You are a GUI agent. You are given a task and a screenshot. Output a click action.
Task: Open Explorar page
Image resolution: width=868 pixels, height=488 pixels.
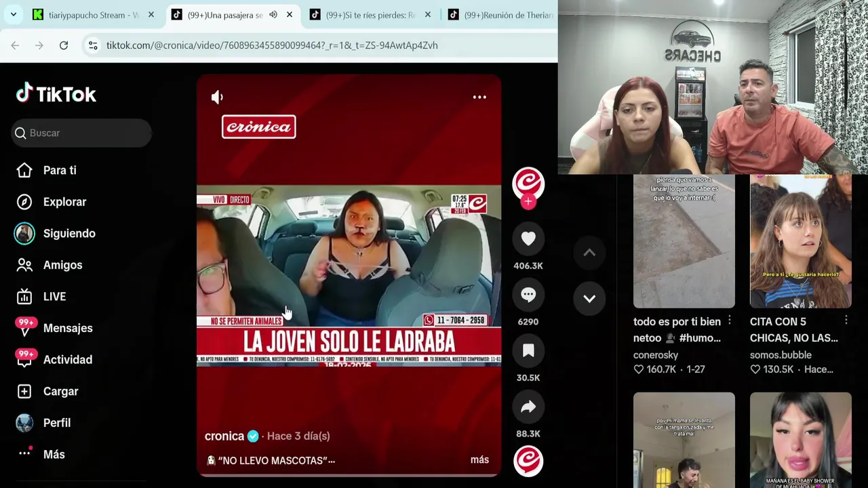coord(64,202)
